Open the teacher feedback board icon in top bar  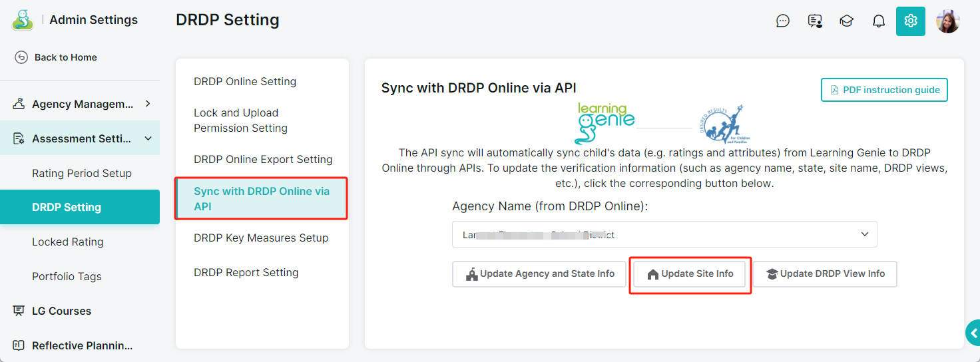click(815, 21)
